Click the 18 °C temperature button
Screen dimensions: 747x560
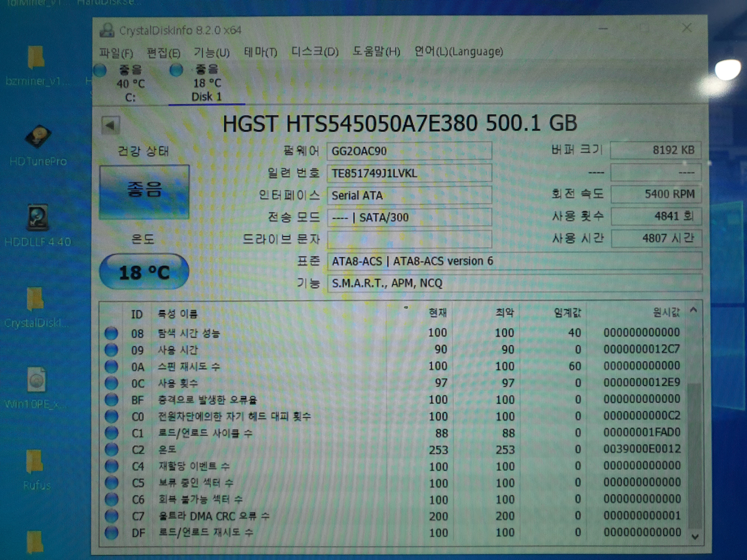[x=144, y=272]
